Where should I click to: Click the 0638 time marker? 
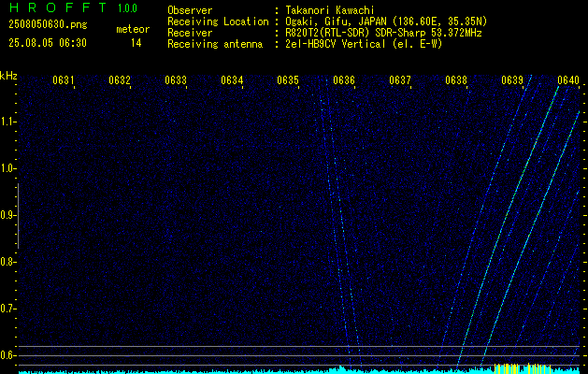(x=456, y=80)
